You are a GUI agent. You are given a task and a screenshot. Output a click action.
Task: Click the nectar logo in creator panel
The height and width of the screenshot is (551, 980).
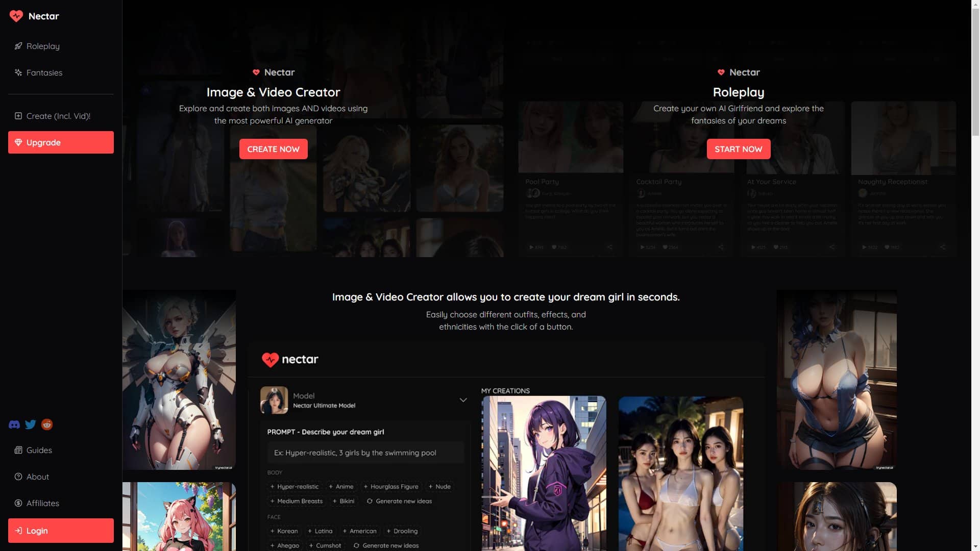point(290,359)
